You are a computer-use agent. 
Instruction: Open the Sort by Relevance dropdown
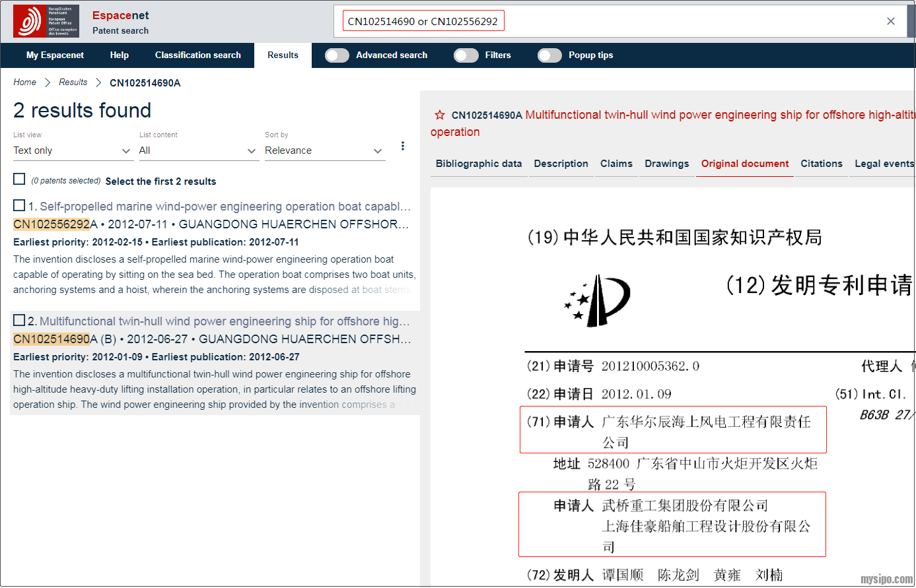tap(324, 150)
